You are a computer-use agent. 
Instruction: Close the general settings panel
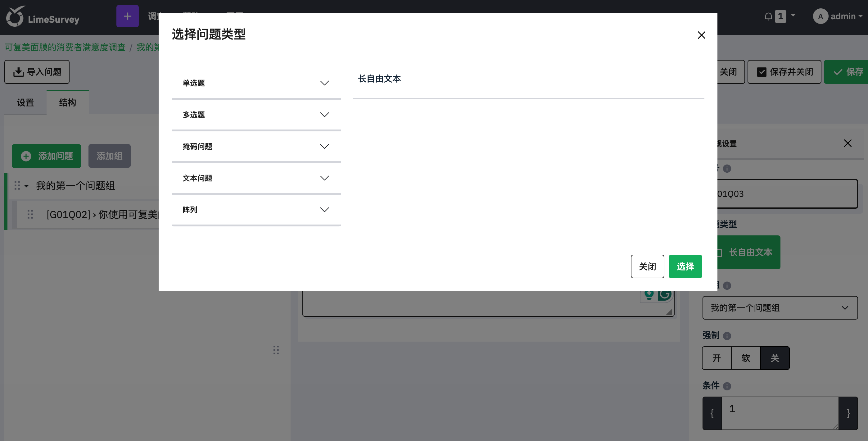click(848, 143)
